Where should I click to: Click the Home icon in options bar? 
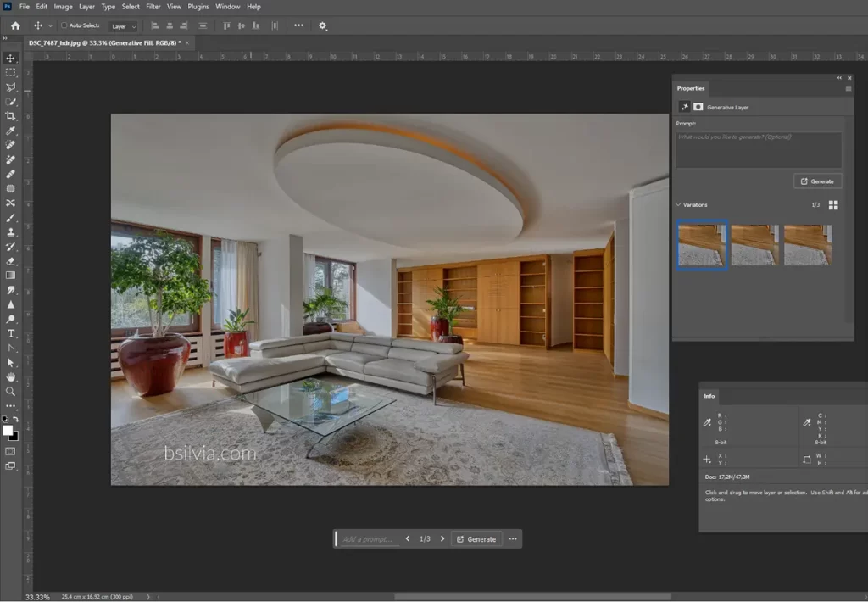(15, 25)
